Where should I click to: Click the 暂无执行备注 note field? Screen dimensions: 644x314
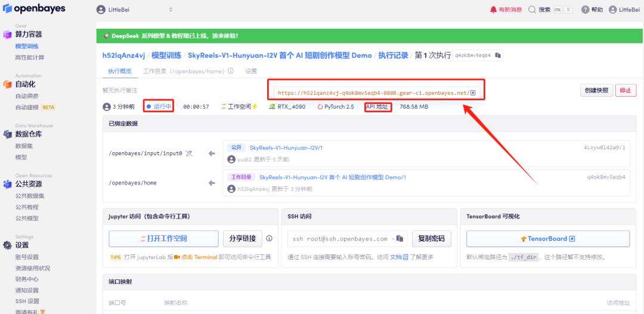point(119,90)
